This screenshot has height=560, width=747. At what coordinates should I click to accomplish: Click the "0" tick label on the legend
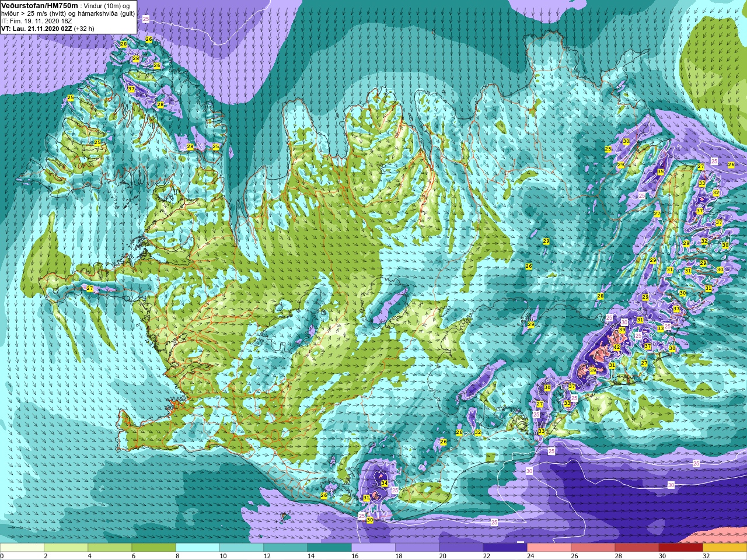click(x=2, y=556)
